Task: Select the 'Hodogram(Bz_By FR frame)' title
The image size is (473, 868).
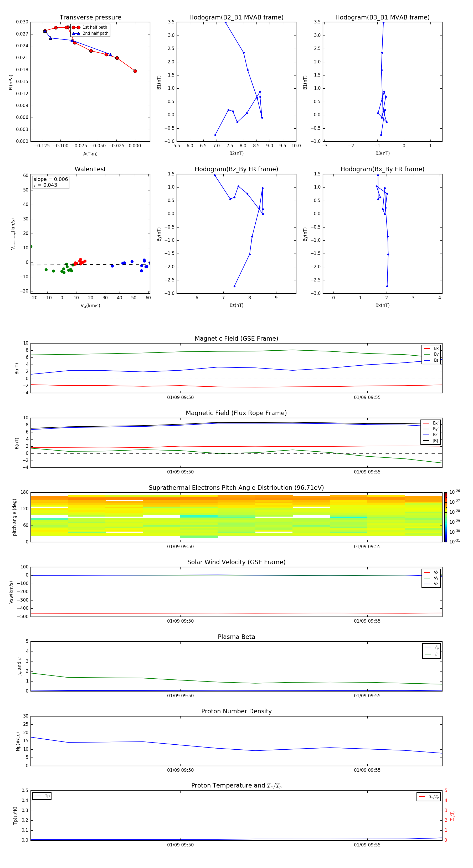Action: (x=236, y=169)
